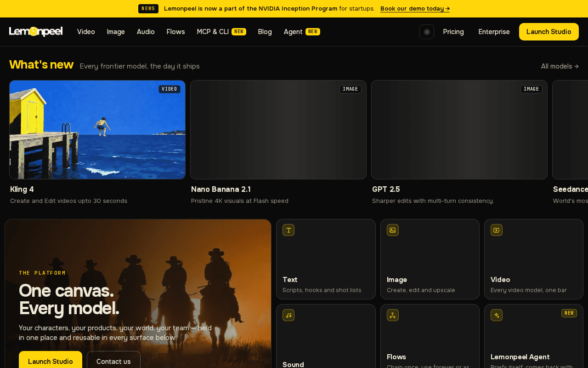Viewport: 588px width, 368px height.
Task: Click the Text card title
Action: click(x=290, y=280)
